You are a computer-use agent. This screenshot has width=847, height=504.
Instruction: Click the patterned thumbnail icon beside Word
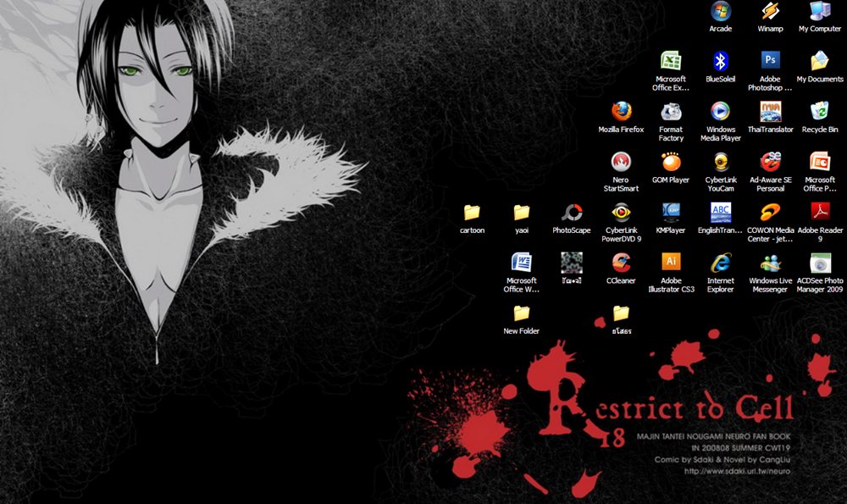[572, 262]
